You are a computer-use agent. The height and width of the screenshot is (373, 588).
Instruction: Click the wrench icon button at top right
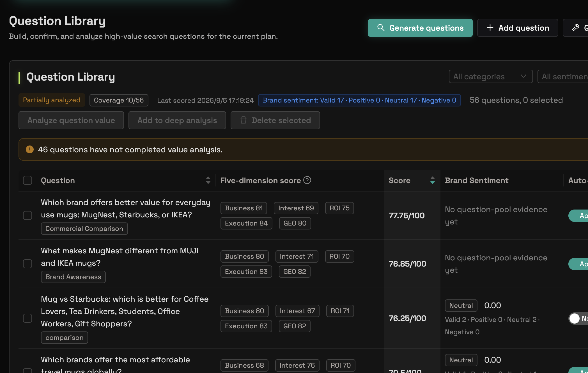[575, 28]
